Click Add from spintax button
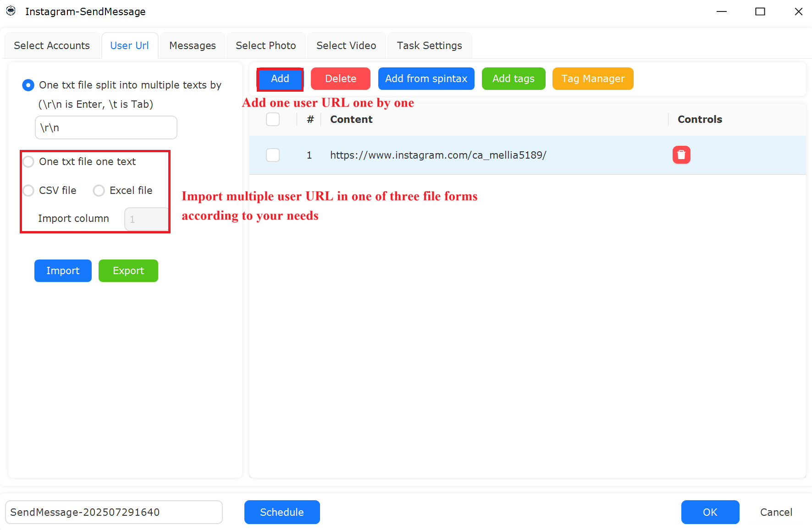 [426, 79]
